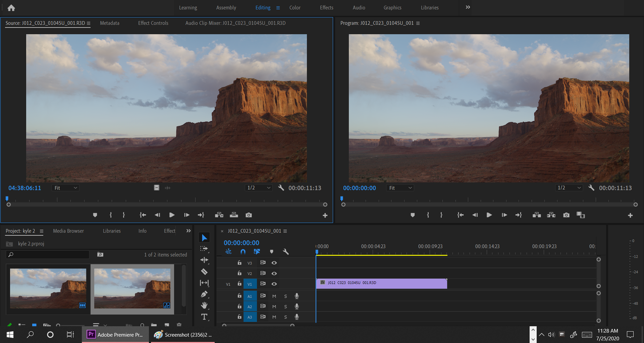Open Program monitor playback resolution 1/2 dropdown
The height and width of the screenshot is (343, 644).
[x=569, y=188]
